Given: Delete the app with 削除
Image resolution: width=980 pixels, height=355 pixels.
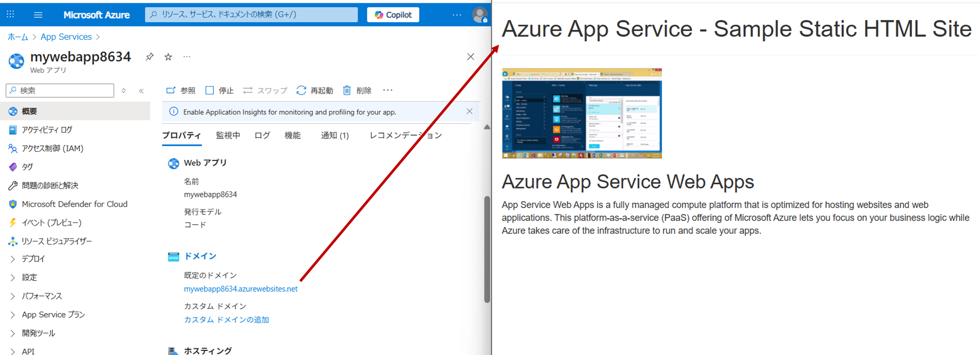Looking at the screenshot, I should pos(357,90).
